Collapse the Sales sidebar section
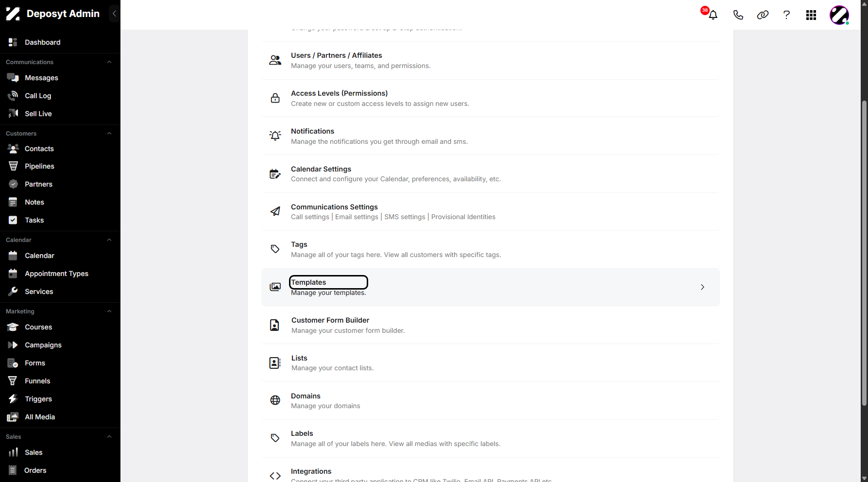868x482 pixels. (109, 437)
